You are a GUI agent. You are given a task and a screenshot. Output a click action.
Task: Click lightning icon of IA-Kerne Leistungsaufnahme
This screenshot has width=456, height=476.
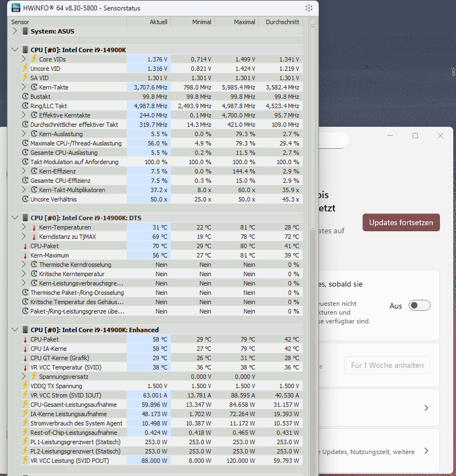pos(25,414)
